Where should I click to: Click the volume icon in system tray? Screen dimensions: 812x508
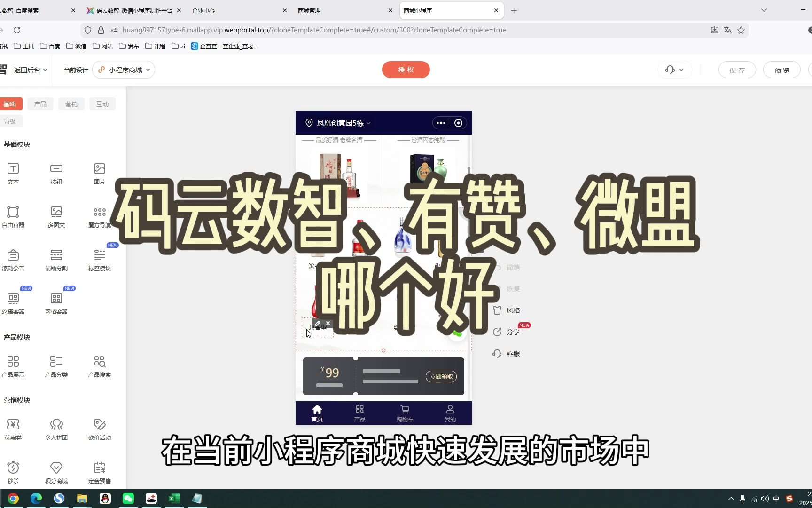point(765,499)
